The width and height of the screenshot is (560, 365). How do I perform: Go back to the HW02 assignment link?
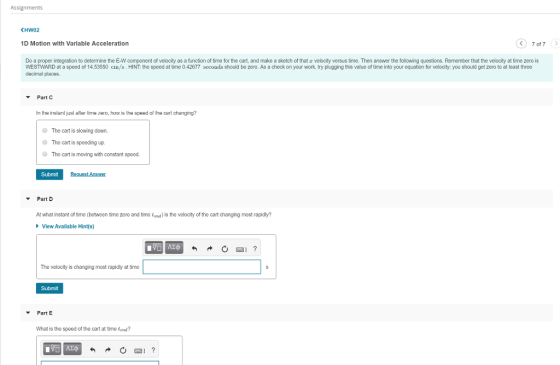(x=30, y=30)
